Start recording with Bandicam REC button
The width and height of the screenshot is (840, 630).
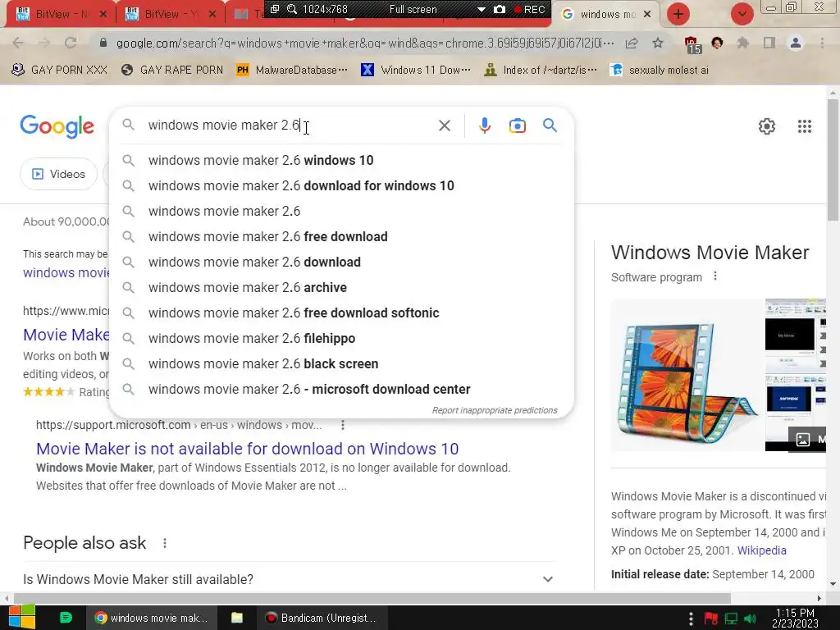point(529,9)
